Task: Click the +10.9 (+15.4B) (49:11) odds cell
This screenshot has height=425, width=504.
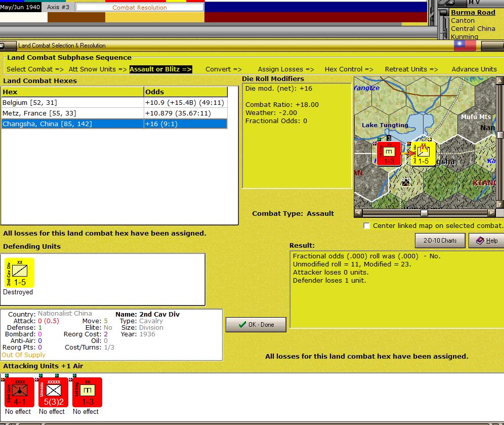Action: point(186,103)
